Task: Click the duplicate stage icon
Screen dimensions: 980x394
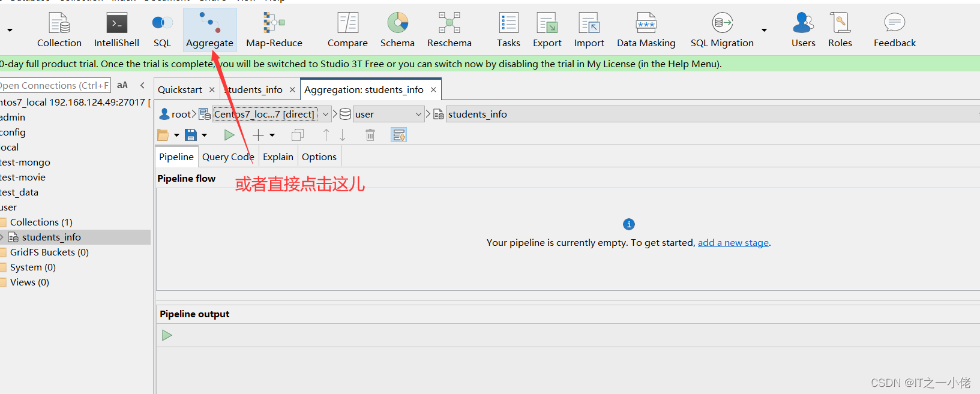Action: pos(298,135)
